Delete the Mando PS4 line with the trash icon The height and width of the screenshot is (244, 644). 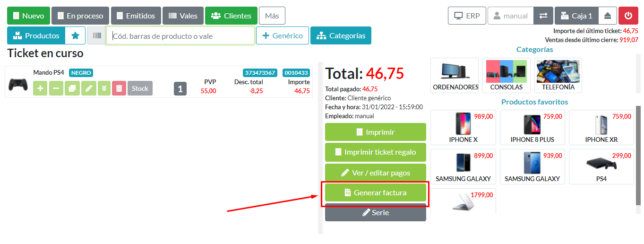[119, 88]
